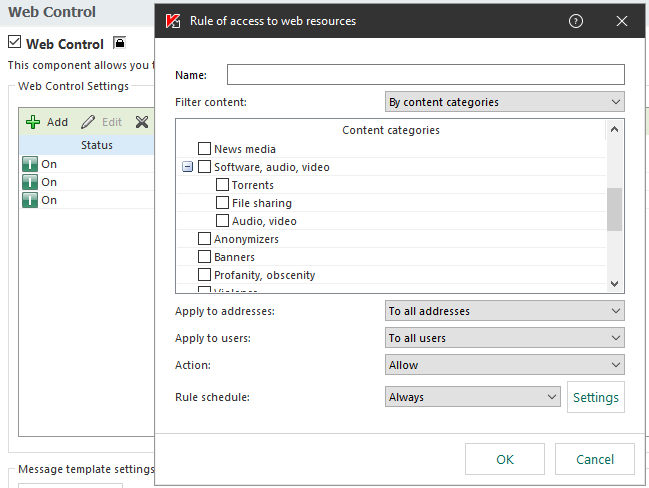Open the Filter content dropdown
The width and height of the screenshot is (649, 488).
(x=504, y=102)
